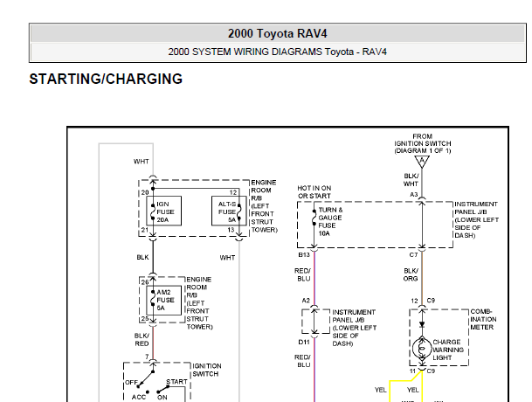Click the '2000 Toyota RAV4' title heading

click(x=277, y=33)
